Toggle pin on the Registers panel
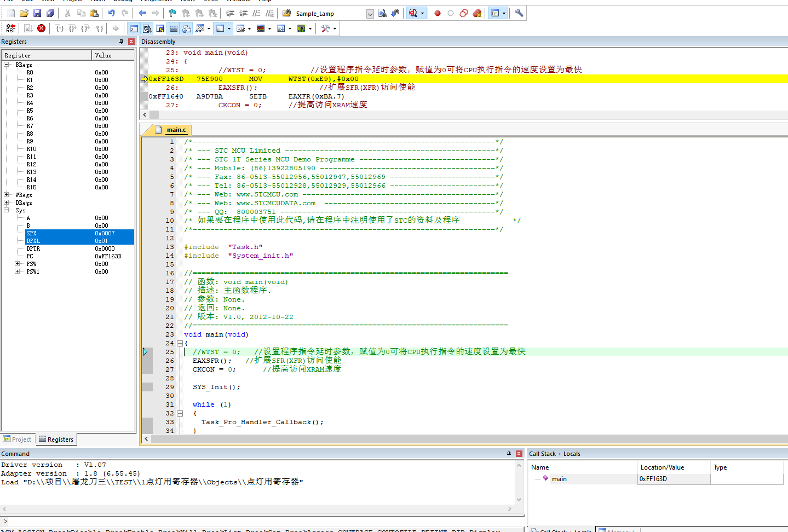 click(x=122, y=42)
